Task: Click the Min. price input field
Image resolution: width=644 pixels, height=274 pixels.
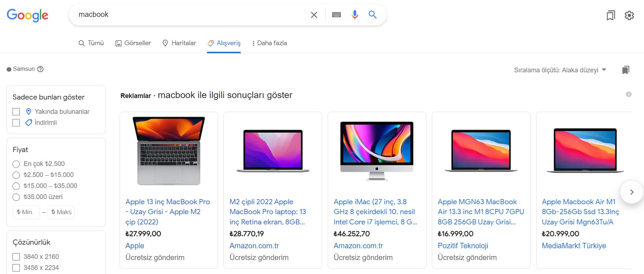Action: pos(26,212)
